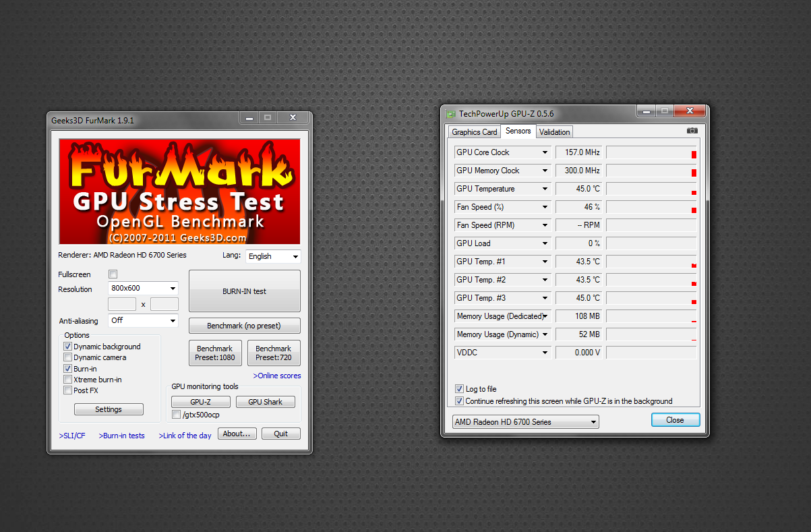
Task: Open the Resolution 800x600 dropdown
Action: point(143,289)
